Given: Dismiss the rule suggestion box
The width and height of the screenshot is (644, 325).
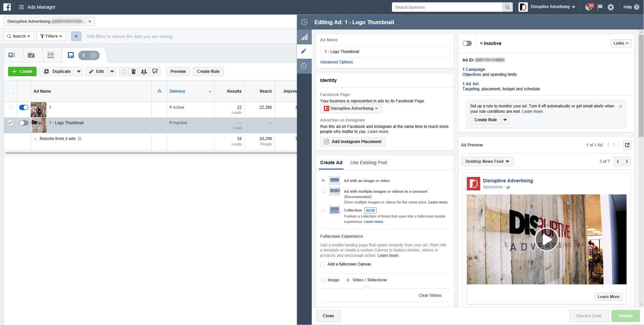Looking at the screenshot, I should pyautogui.click(x=621, y=106).
